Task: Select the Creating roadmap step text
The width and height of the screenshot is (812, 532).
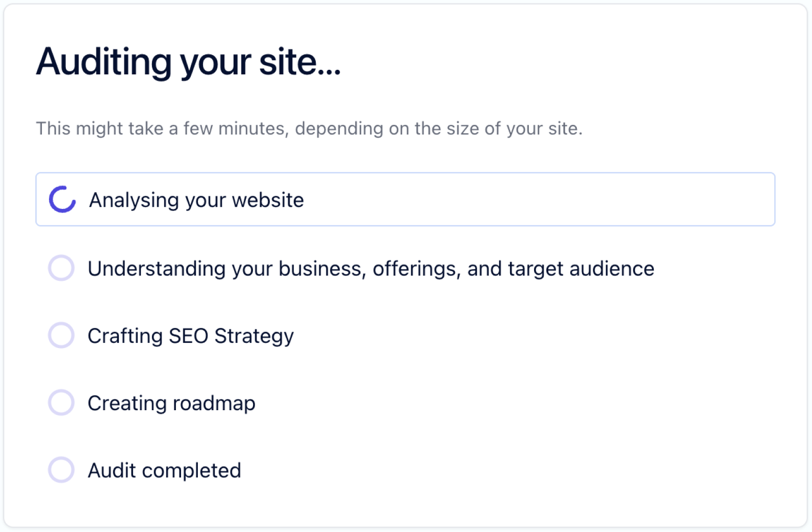Action: pyautogui.click(x=171, y=403)
